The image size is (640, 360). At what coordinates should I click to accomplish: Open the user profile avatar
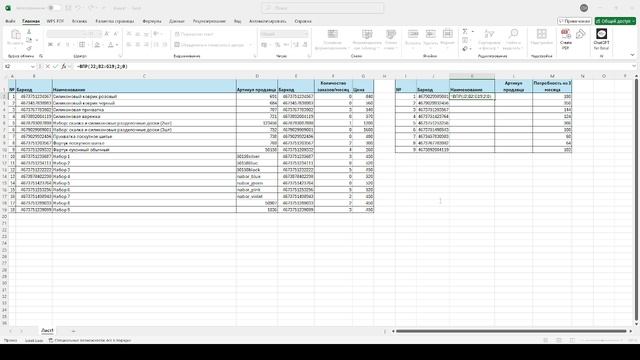click(584, 8)
